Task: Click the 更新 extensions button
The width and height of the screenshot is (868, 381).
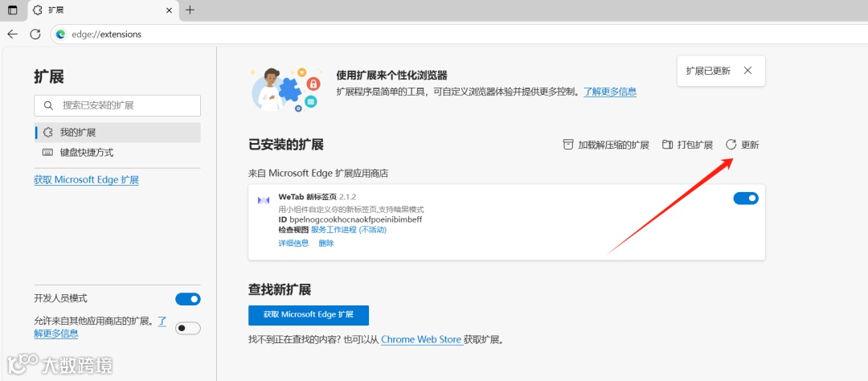Action: pyautogui.click(x=743, y=145)
